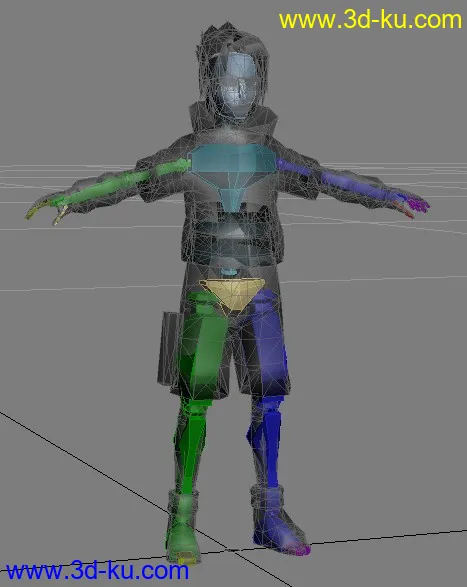The image size is (467, 587).
Task: Select the magenta toe bone
Action: click(304, 550)
